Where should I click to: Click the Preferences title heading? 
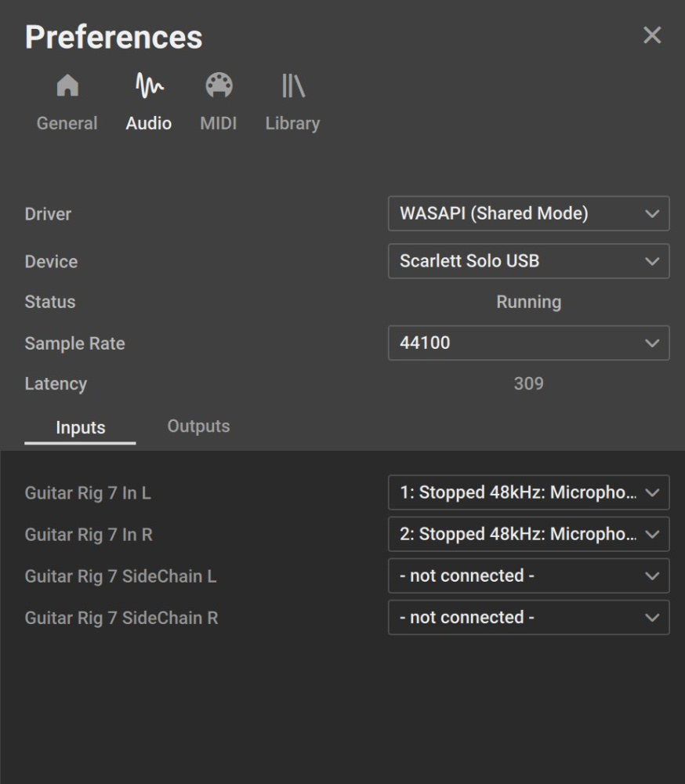[x=114, y=37]
